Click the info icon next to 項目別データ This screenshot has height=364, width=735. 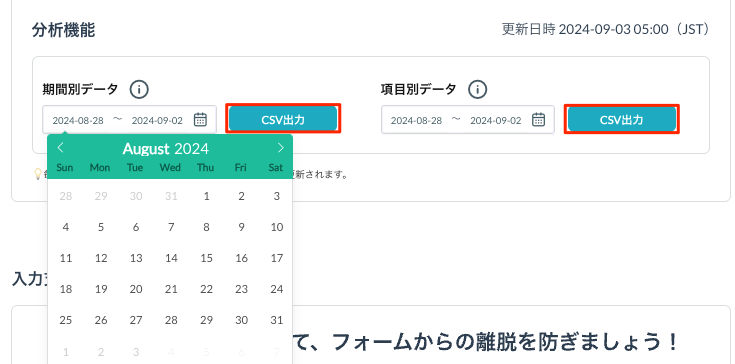point(478,89)
